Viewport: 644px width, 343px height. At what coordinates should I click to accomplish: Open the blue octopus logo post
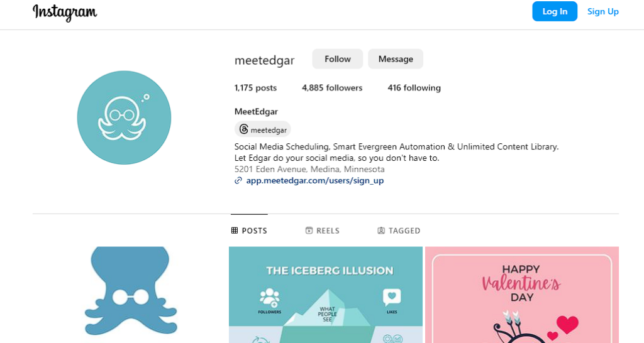[130, 294]
